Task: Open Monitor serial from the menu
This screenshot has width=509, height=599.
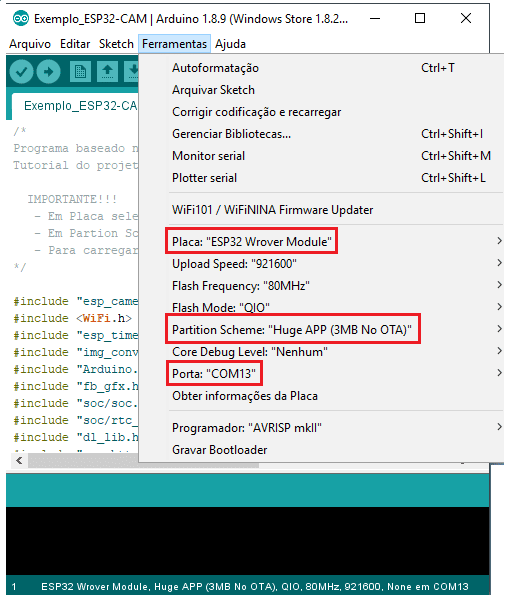Action: click(x=321, y=156)
